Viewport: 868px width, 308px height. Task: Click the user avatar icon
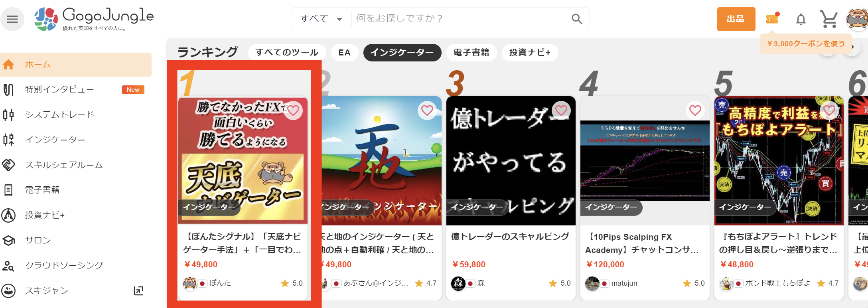click(857, 19)
